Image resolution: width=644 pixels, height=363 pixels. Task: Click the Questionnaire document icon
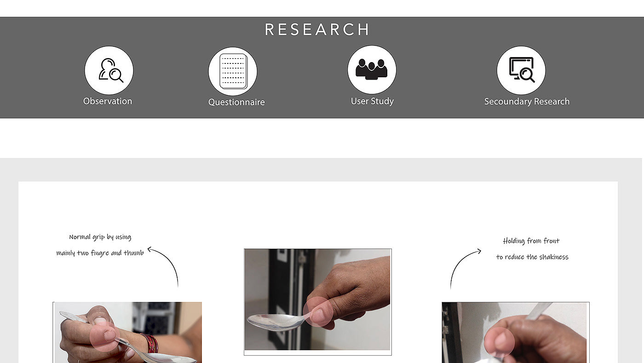[x=233, y=71]
